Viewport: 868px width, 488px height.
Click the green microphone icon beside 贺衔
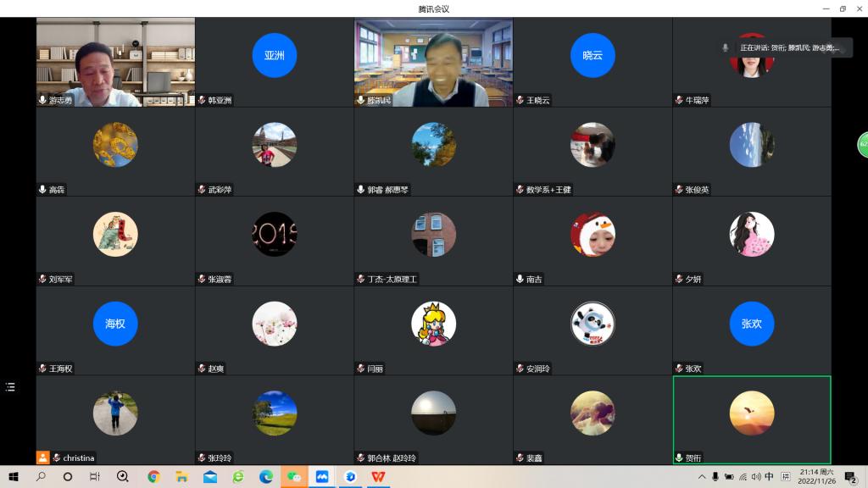(x=679, y=457)
